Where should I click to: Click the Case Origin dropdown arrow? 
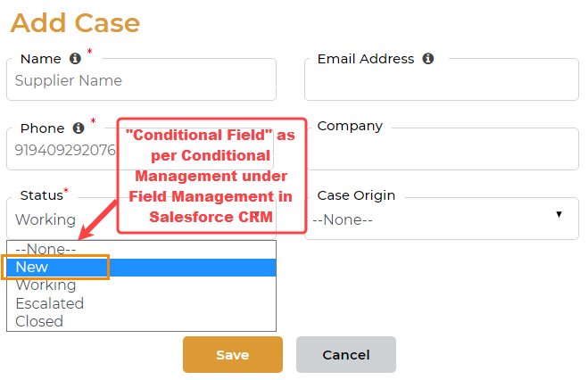[x=559, y=215]
